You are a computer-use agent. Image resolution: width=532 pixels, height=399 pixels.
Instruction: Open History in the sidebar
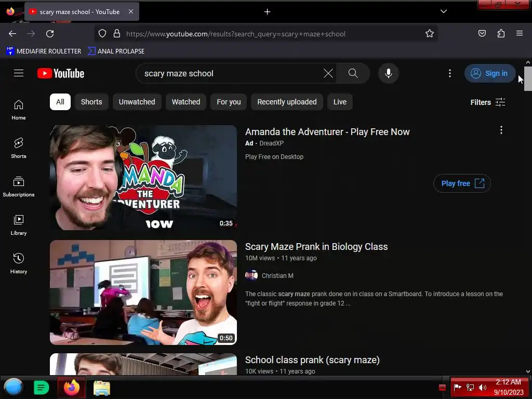pos(19,263)
